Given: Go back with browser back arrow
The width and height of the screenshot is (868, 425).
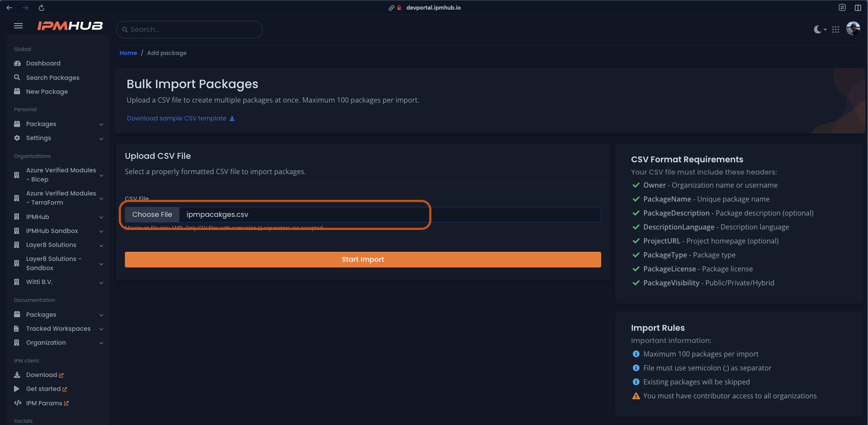Looking at the screenshot, I should pyautogui.click(x=9, y=7).
